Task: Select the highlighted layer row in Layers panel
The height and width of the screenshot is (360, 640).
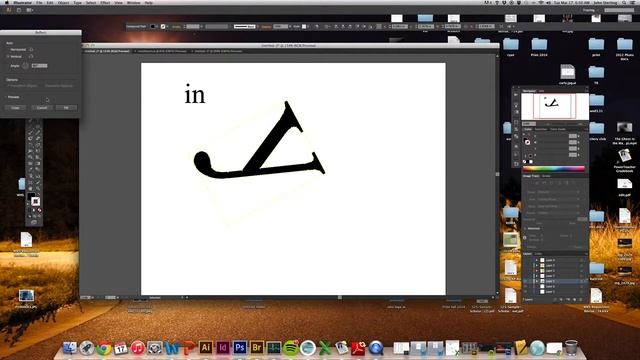Action: point(555,281)
